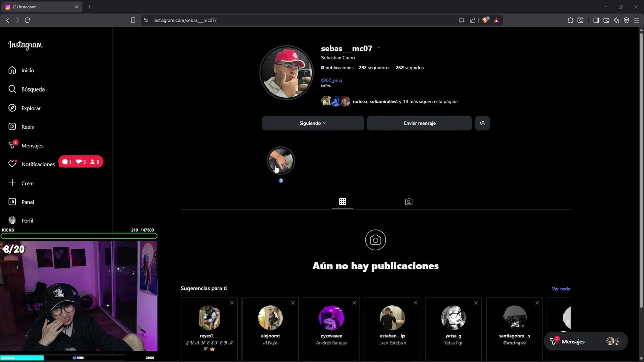644x362 pixels.
Task: Click santiagobm__s username text
Action: [x=514, y=336]
